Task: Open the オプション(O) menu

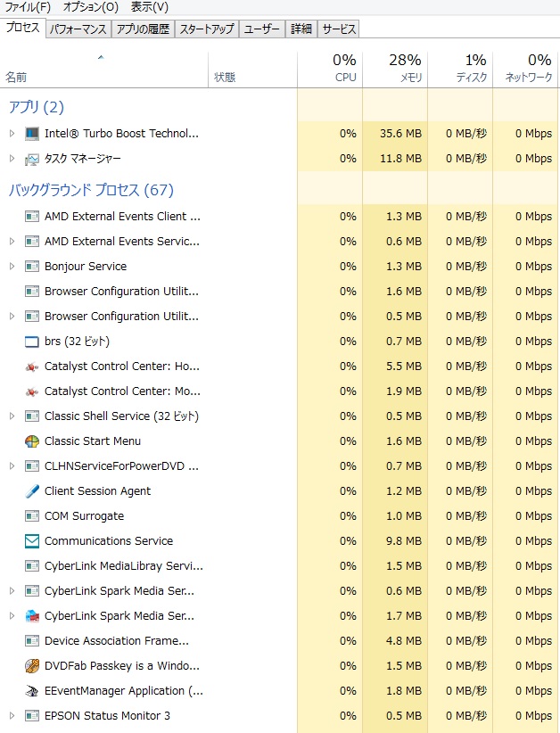Action: pos(90,7)
